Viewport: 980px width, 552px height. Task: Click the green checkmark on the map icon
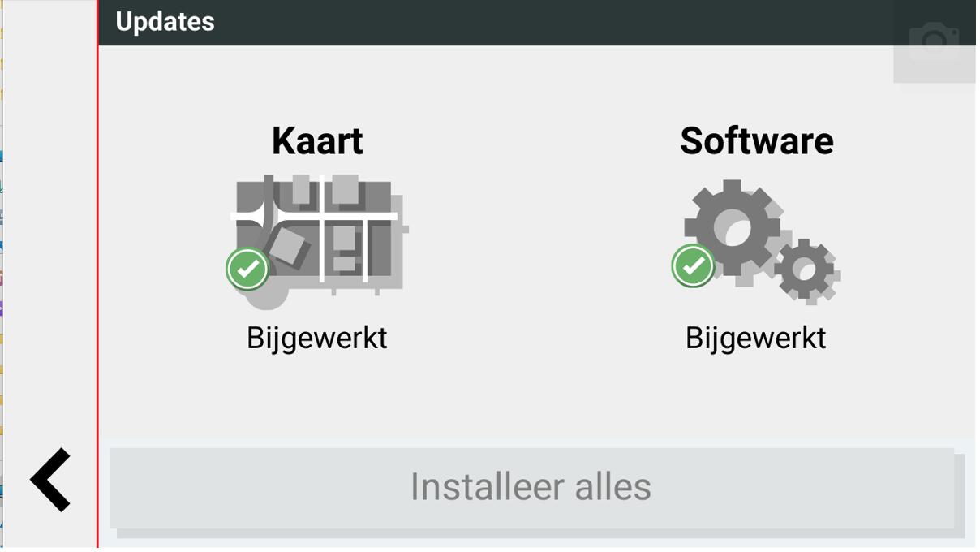[x=248, y=269]
